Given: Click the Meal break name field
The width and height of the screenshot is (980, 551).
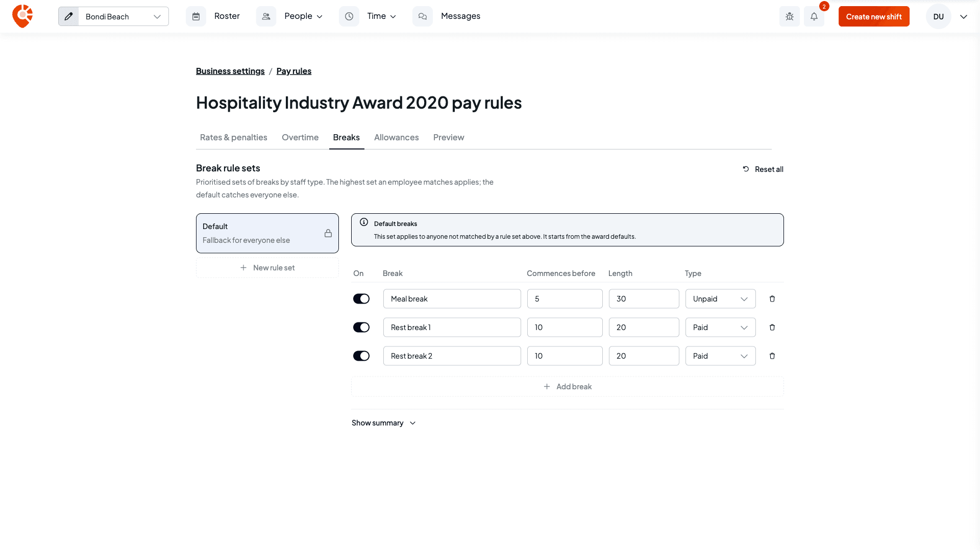Looking at the screenshot, I should (x=452, y=299).
